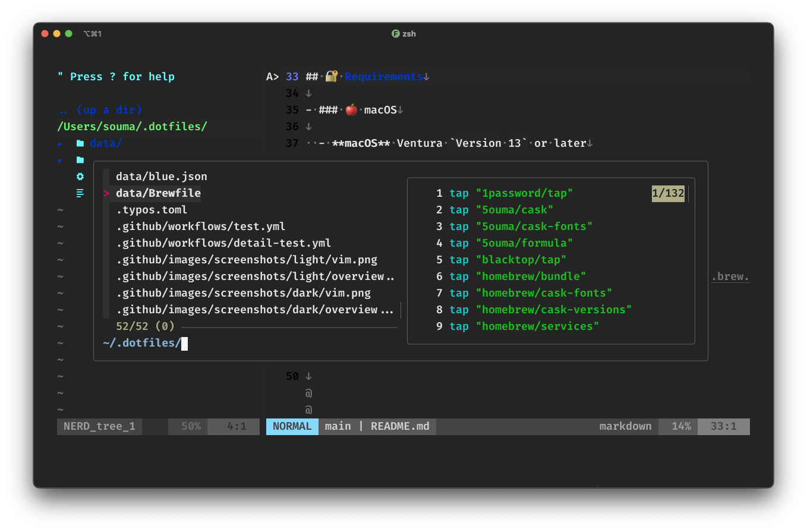Click the Requirements heading on line 33
This screenshot has height=532, width=807.
(x=383, y=77)
